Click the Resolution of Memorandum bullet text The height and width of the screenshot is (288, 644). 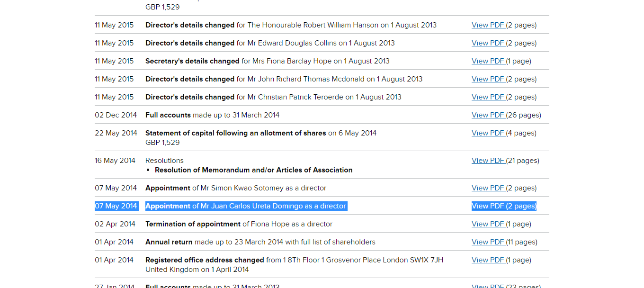(253, 170)
